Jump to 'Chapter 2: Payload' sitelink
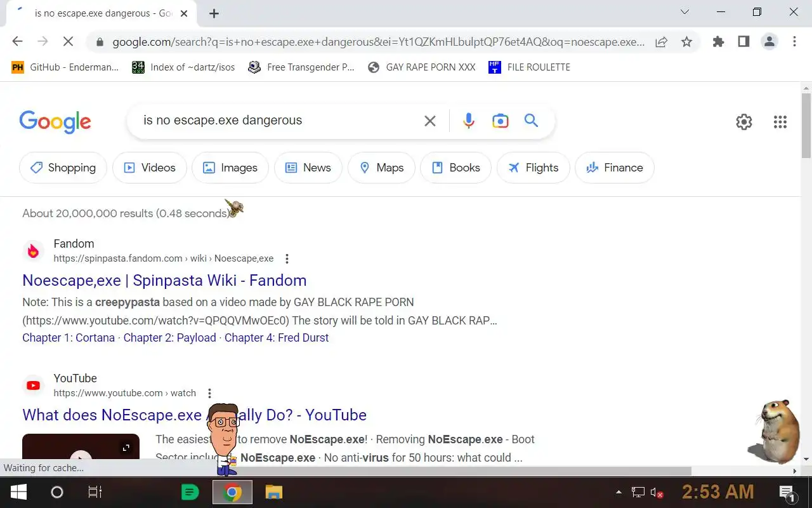Viewport: 812px width, 508px height. pos(169,338)
